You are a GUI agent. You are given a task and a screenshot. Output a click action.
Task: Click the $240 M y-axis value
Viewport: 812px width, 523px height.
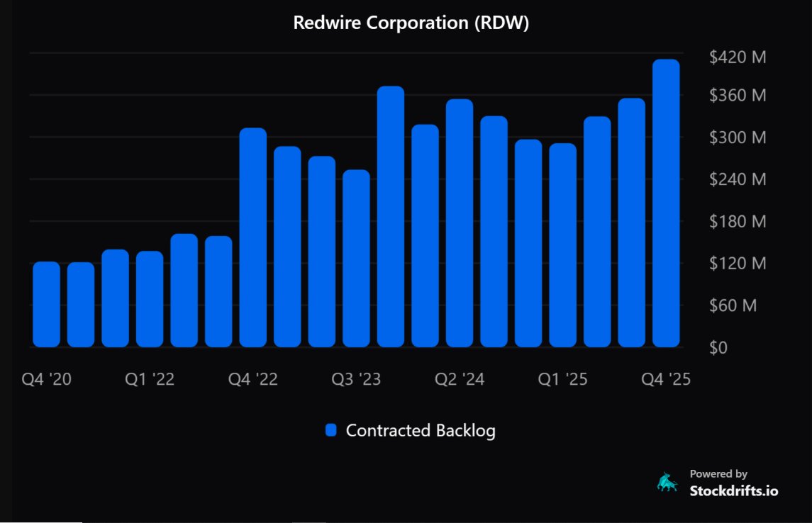[x=738, y=179]
